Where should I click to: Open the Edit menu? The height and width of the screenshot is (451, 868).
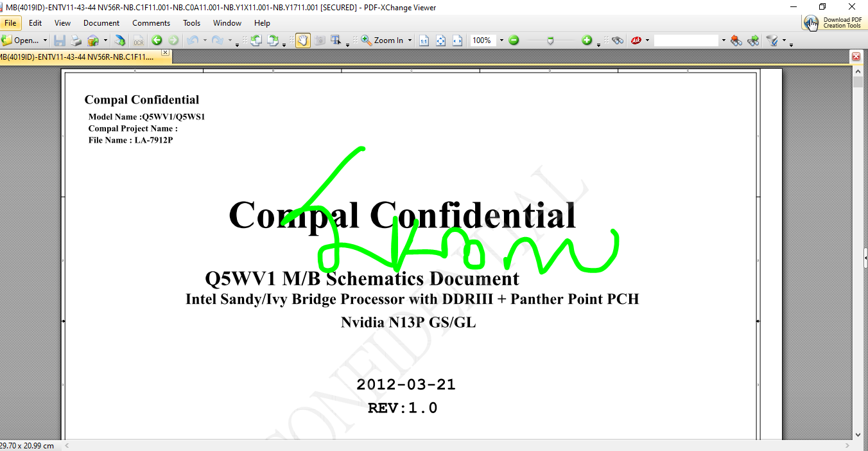tap(35, 23)
